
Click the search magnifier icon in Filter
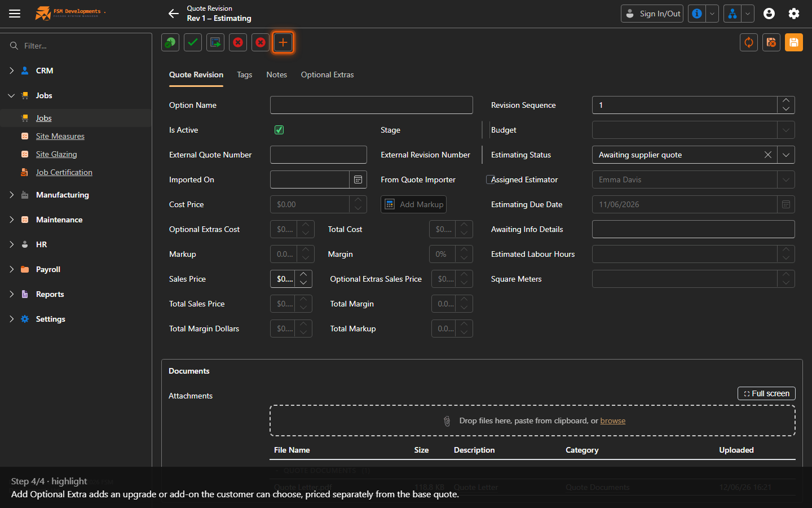tap(14, 46)
